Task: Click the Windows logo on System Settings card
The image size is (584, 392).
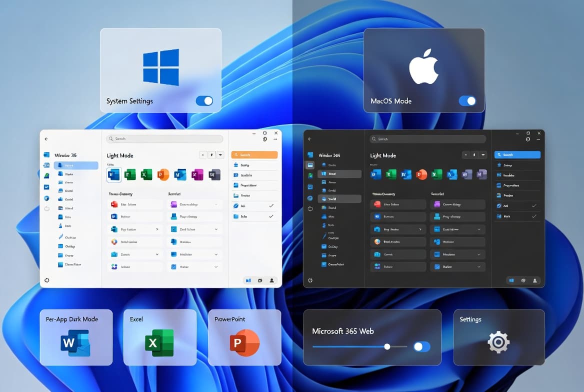Action: [x=161, y=67]
